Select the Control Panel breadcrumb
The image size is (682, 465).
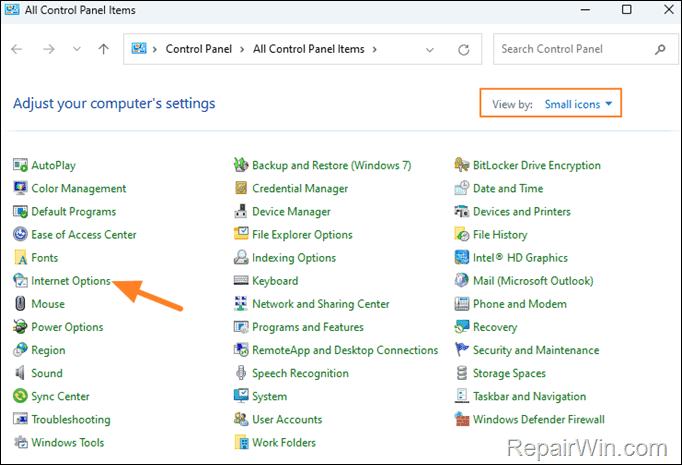[x=199, y=49]
